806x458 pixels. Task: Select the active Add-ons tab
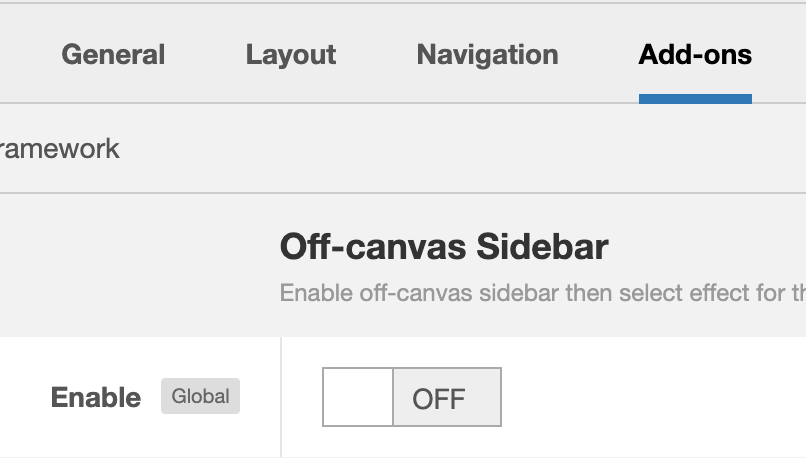point(695,55)
